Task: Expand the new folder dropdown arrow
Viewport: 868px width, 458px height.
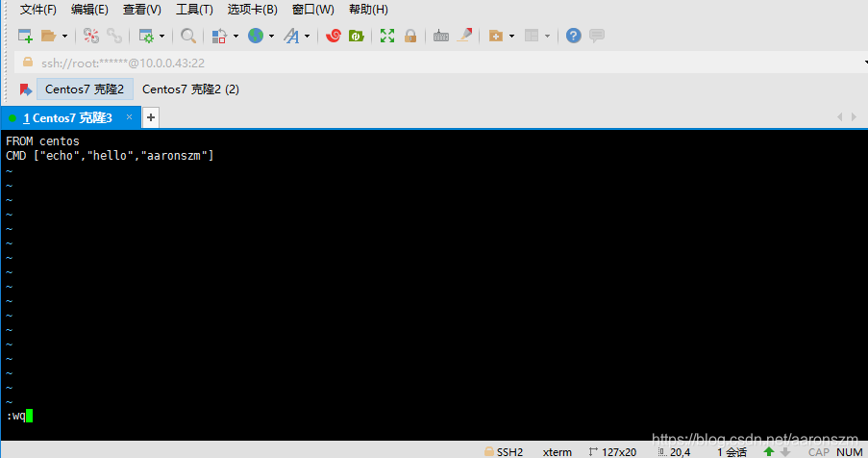Action: coord(511,36)
